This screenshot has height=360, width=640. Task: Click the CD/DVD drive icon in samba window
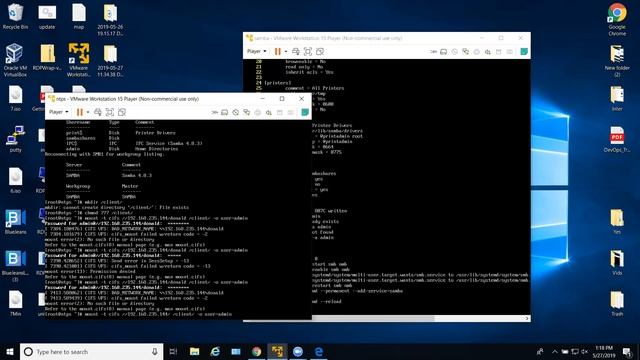pyautogui.click(x=455, y=52)
